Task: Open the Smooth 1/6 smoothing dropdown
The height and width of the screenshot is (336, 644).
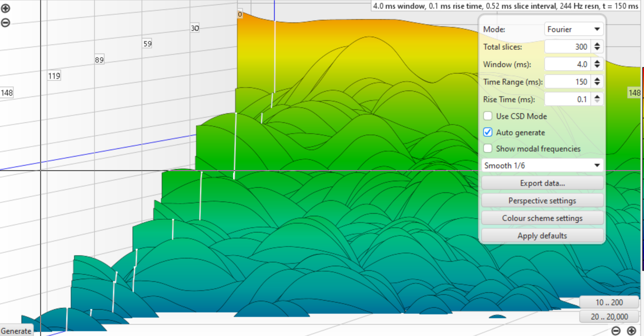Action: pos(542,165)
